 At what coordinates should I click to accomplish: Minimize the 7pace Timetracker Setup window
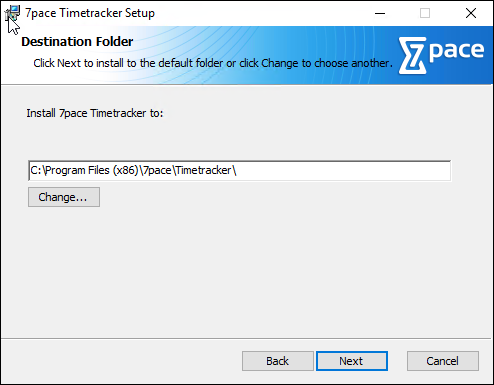click(x=380, y=13)
